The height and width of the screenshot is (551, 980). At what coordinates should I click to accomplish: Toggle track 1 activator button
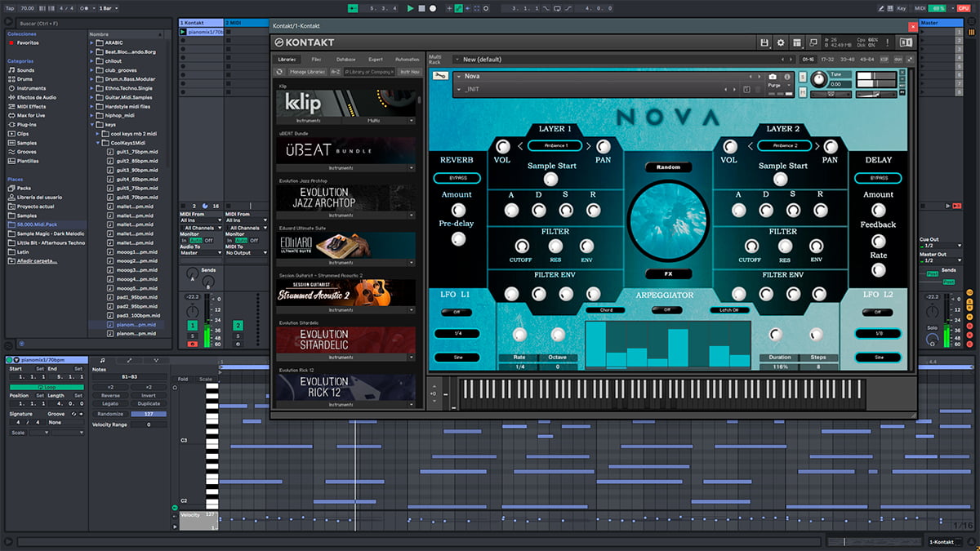(x=192, y=326)
